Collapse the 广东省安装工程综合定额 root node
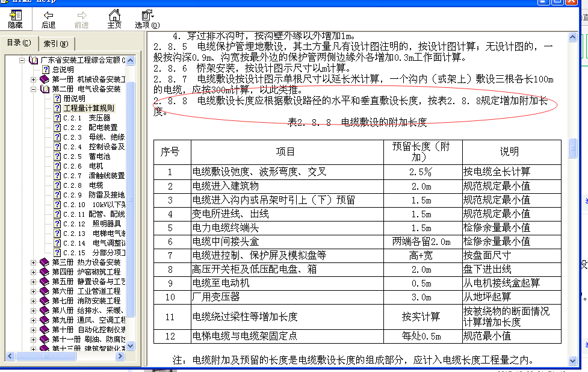The height and width of the screenshot is (372, 588). click(22, 60)
